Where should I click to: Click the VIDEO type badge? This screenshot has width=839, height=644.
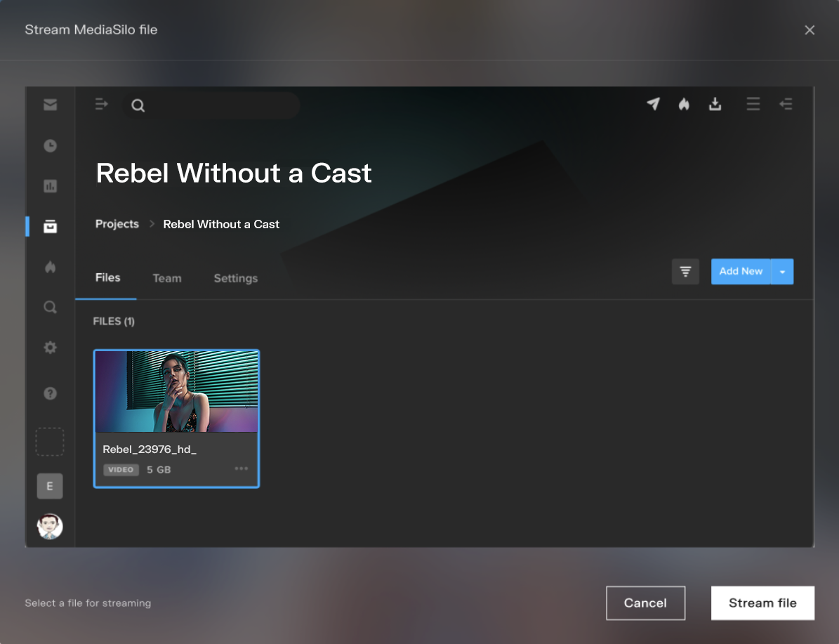(x=121, y=470)
